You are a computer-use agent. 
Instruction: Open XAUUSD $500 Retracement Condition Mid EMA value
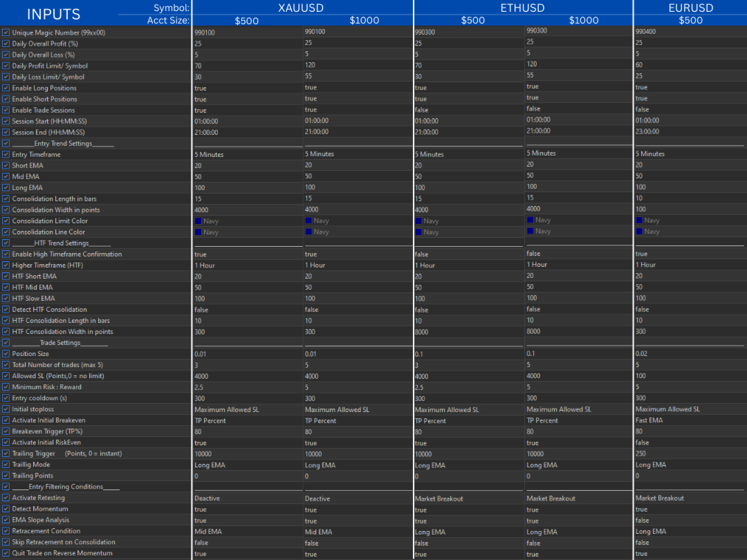(x=208, y=532)
